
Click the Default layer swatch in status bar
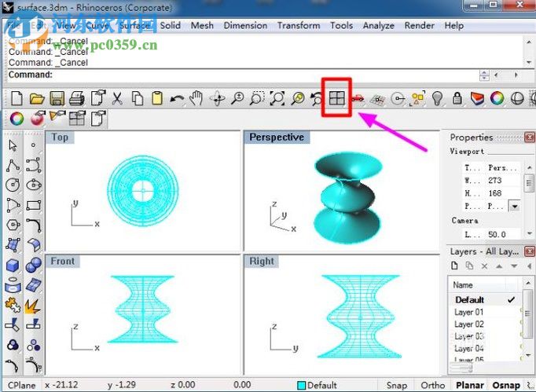pos(301,386)
